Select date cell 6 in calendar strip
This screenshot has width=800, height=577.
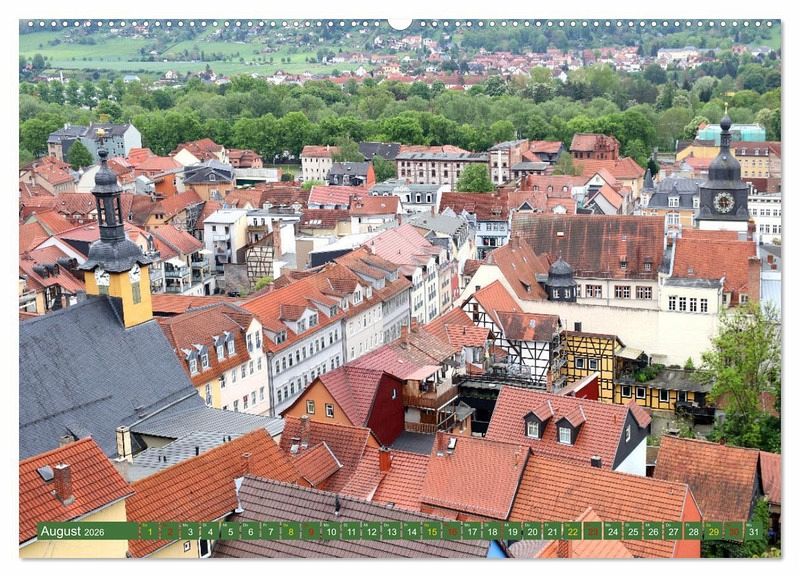click(x=251, y=531)
